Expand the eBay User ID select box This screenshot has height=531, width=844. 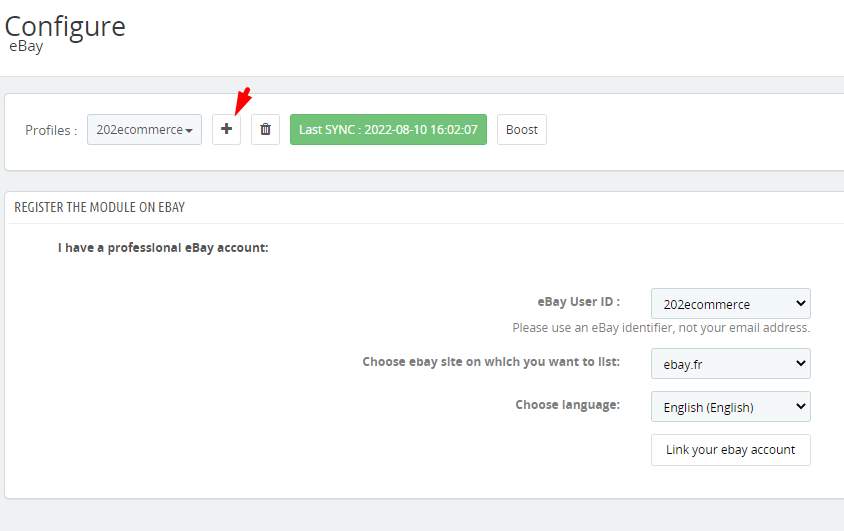730,304
